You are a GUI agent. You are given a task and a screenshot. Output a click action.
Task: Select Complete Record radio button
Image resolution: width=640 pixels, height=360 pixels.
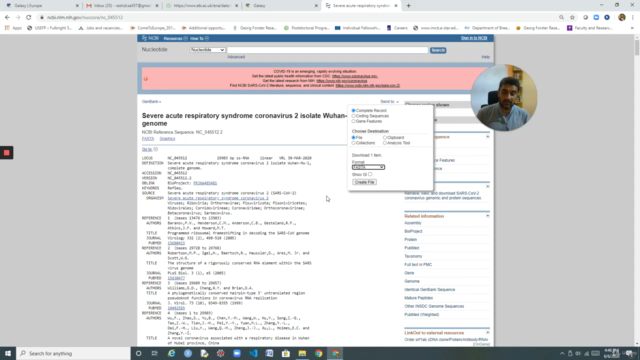353,111
